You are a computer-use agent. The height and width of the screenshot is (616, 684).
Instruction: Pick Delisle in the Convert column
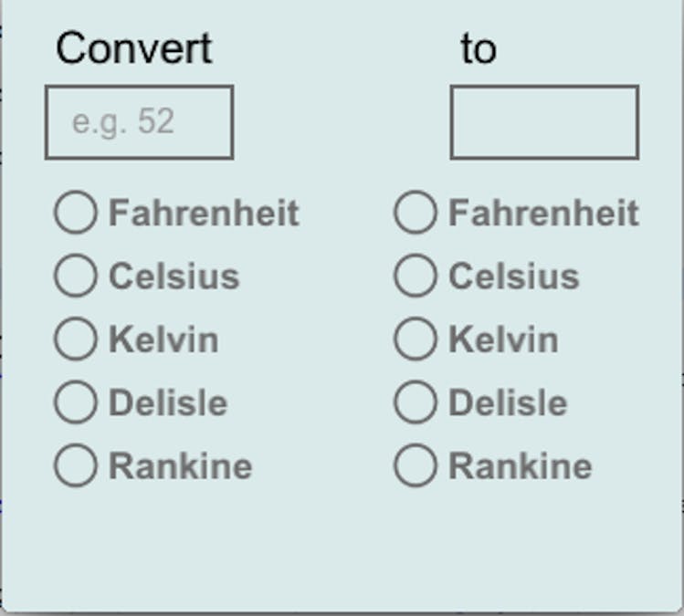[75, 402]
